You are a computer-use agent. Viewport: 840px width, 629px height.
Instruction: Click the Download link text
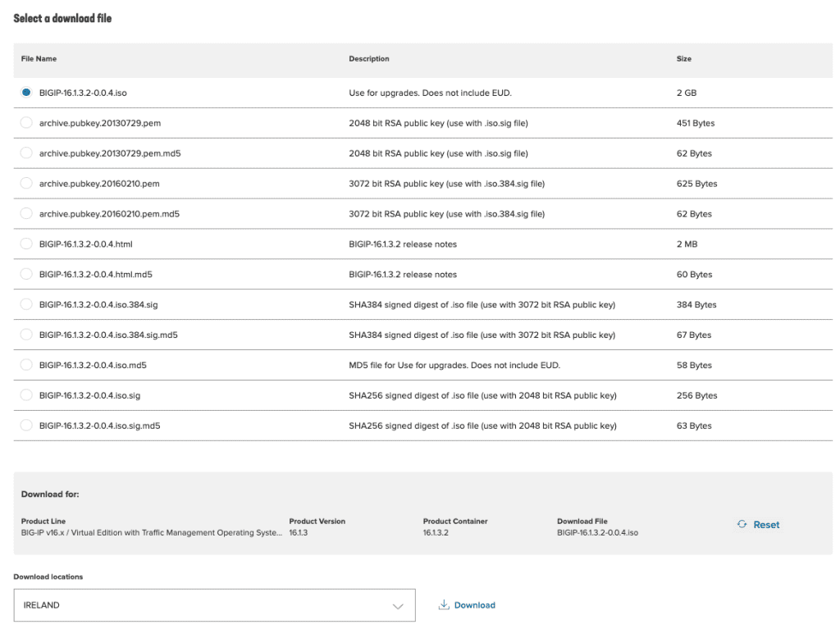475,605
